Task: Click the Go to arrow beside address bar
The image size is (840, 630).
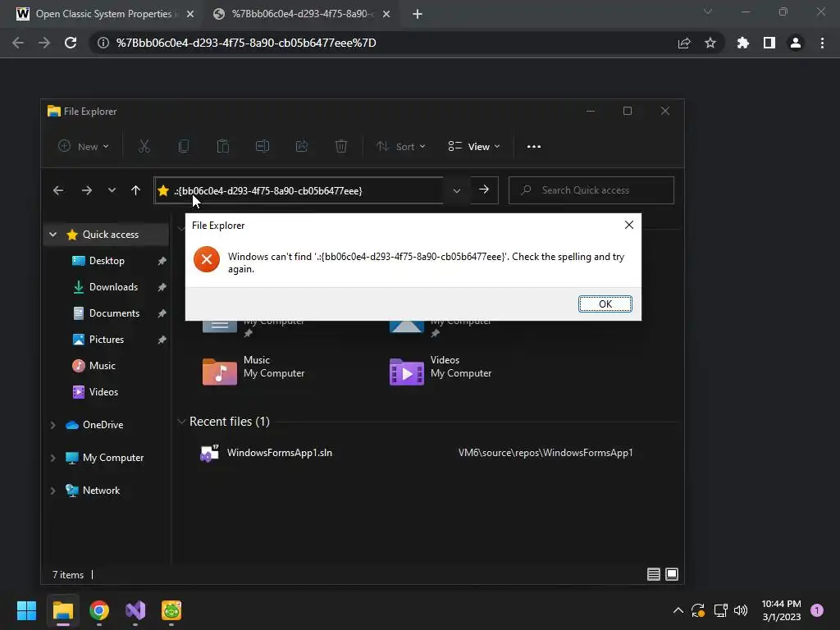Action: coord(484,189)
